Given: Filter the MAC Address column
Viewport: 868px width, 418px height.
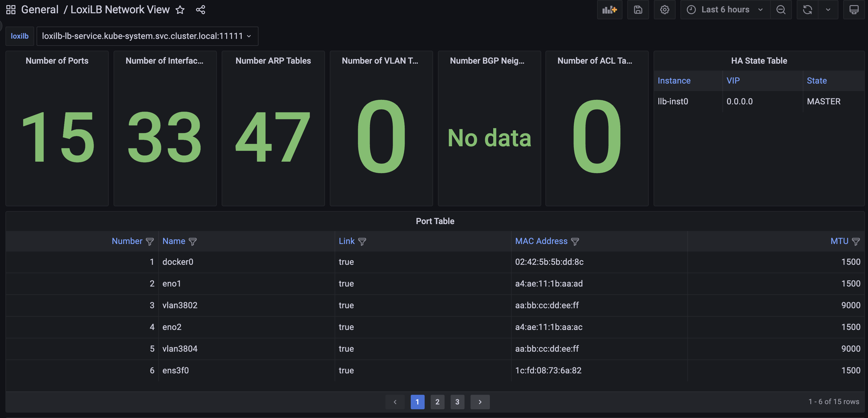Looking at the screenshot, I should 575,242.
